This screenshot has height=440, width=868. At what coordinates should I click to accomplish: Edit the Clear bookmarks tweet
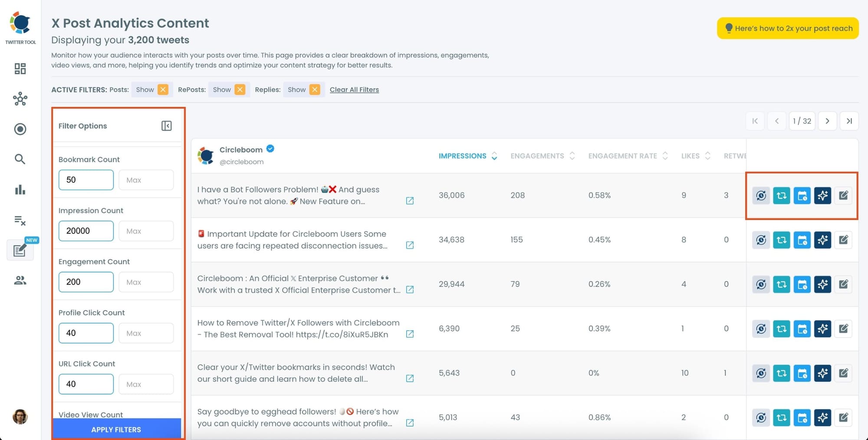point(843,373)
